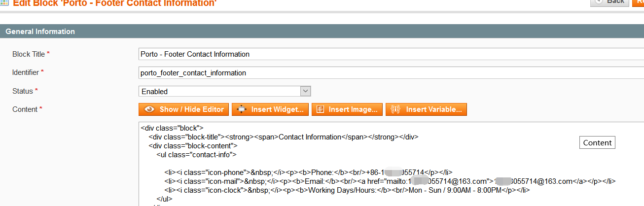
Task: Go back using the Back button
Action: coord(610,2)
